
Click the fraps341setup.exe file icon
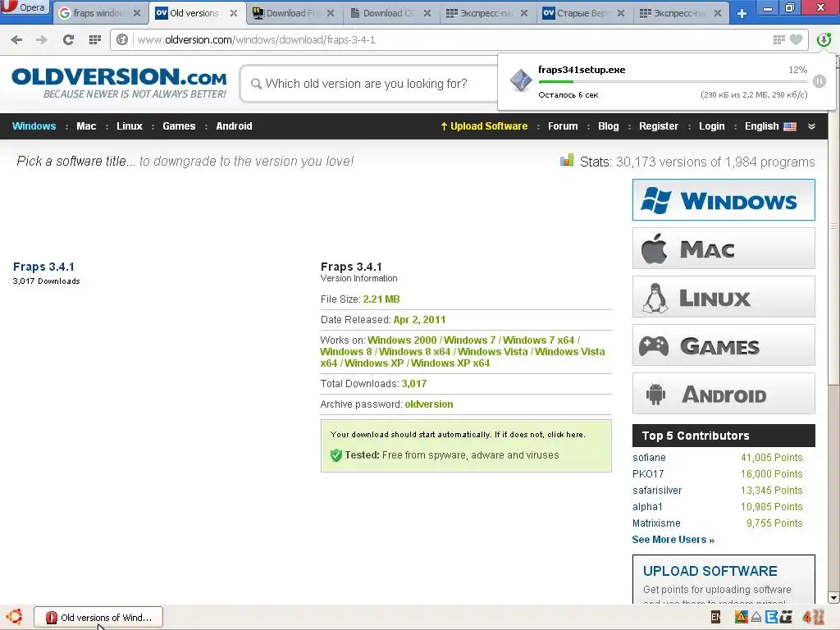pos(521,81)
